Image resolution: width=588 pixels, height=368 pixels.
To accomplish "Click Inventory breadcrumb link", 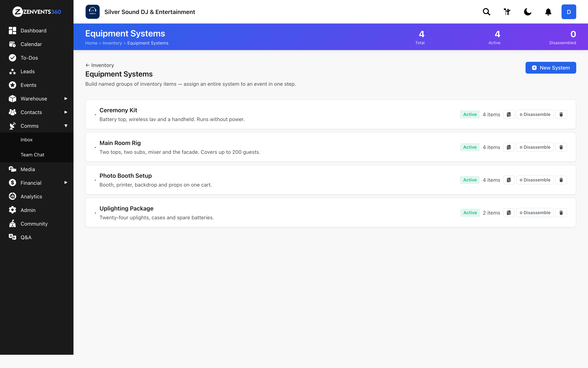I will [112, 43].
